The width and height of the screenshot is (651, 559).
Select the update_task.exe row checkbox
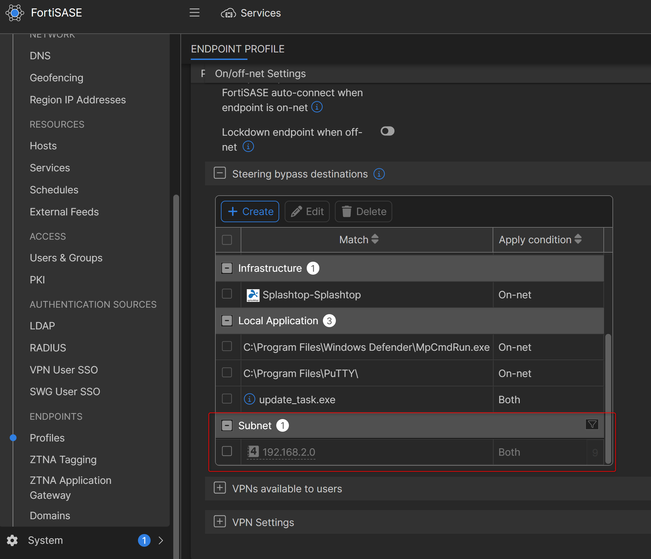(x=227, y=399)
